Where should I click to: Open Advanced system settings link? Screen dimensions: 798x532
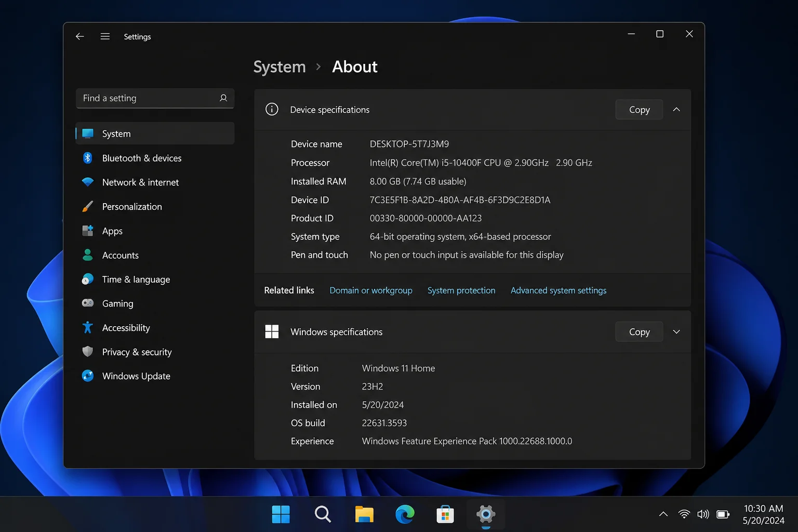click(x=558, y=290)
